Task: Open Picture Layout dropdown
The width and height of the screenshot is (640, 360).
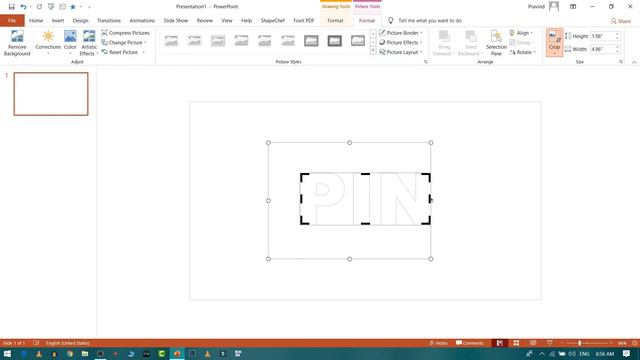Action: point(401,52)
